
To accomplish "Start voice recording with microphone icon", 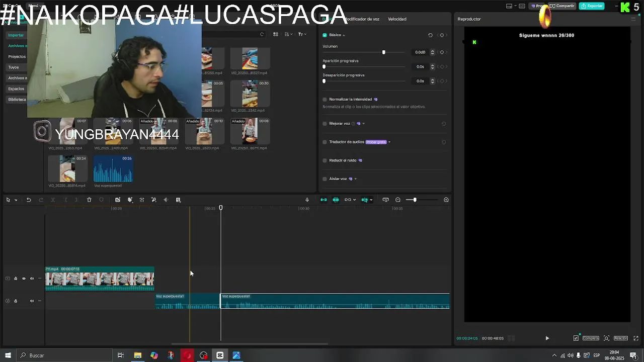I will click(307, 200).
